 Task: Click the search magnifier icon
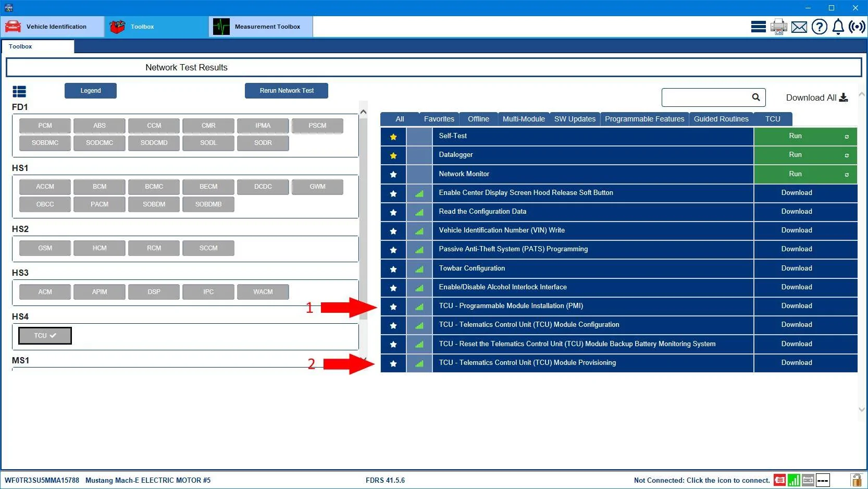point(756,97)
